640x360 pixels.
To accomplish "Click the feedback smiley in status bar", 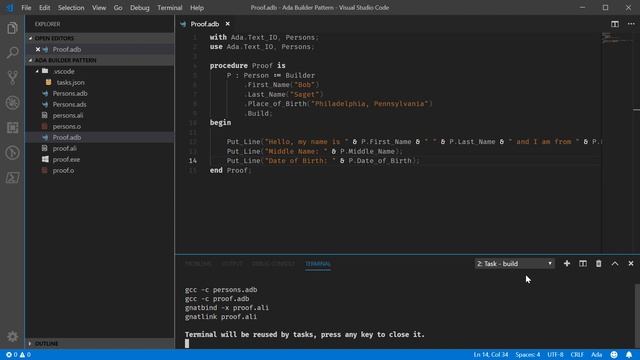I will point(614,355).
